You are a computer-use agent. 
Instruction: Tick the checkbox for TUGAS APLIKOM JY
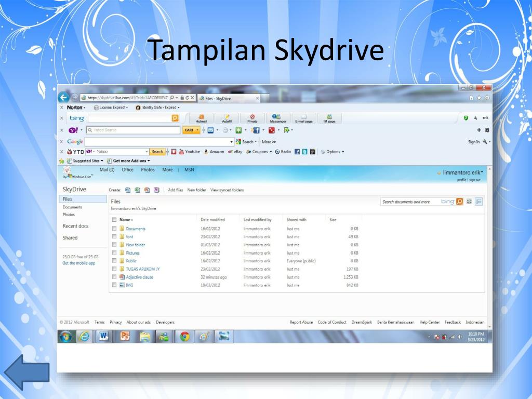coord(114,269)
